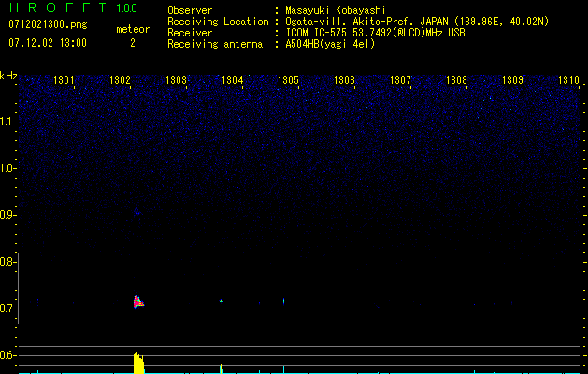Click the 'meteor' label
The image size is (588, 374).
point(133,29)
